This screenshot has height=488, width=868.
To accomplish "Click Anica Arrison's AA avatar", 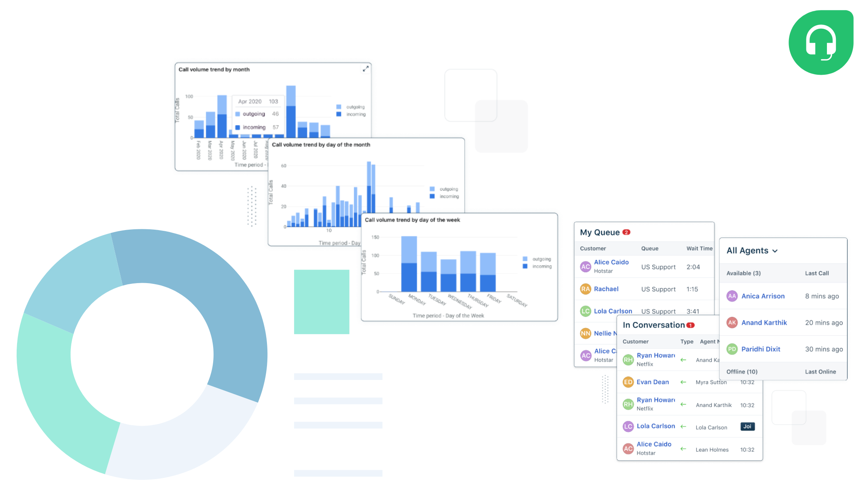I will tap(732, 296).
